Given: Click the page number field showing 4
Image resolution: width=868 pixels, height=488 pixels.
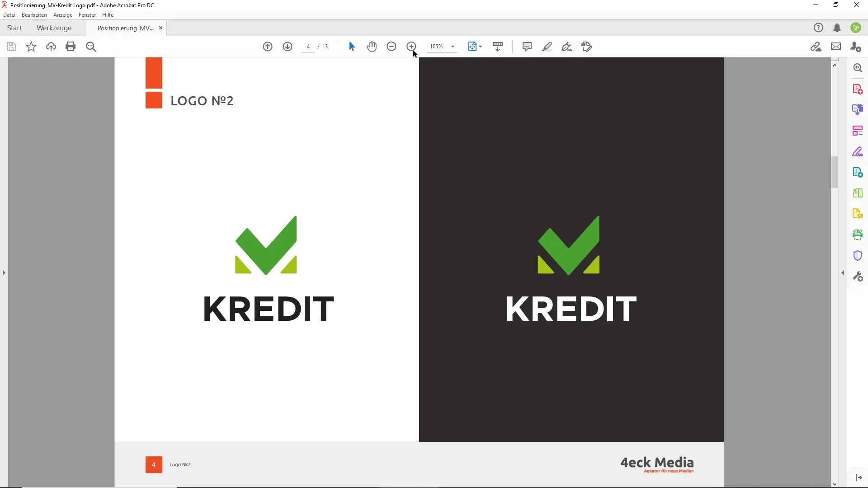Looking at the screenshot, I should (308, 47).
